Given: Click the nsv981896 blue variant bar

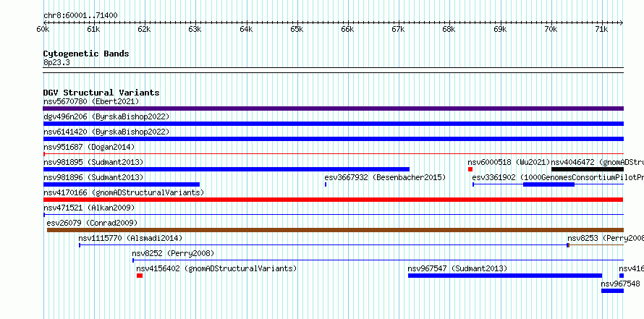Looking at the screenshot, I should (121, 184).
